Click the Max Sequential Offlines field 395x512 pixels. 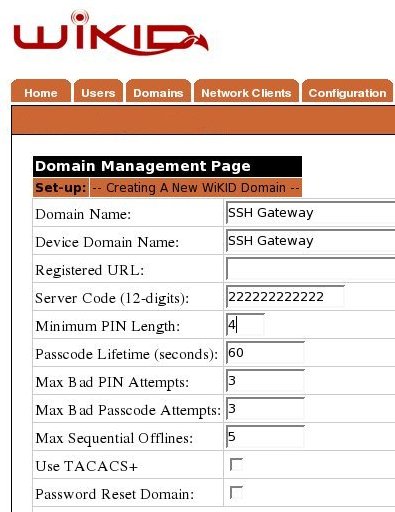click(265, 437)
